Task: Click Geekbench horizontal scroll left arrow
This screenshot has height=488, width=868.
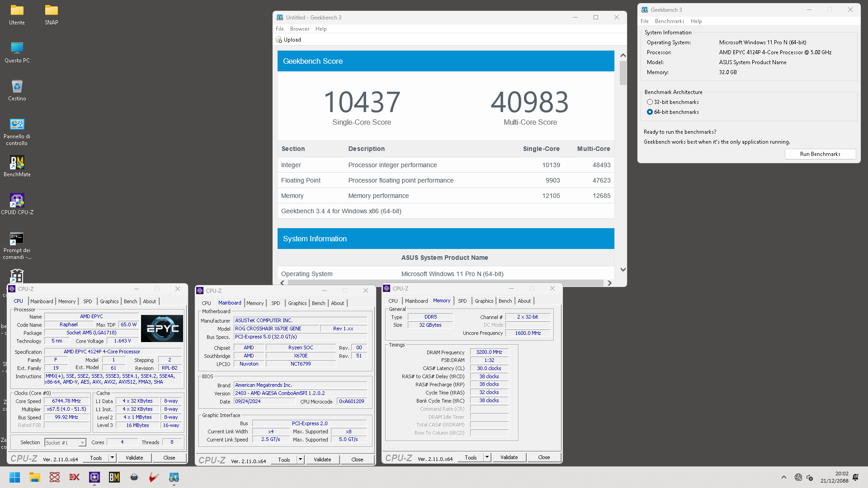Action: click(x=283, y=283)
